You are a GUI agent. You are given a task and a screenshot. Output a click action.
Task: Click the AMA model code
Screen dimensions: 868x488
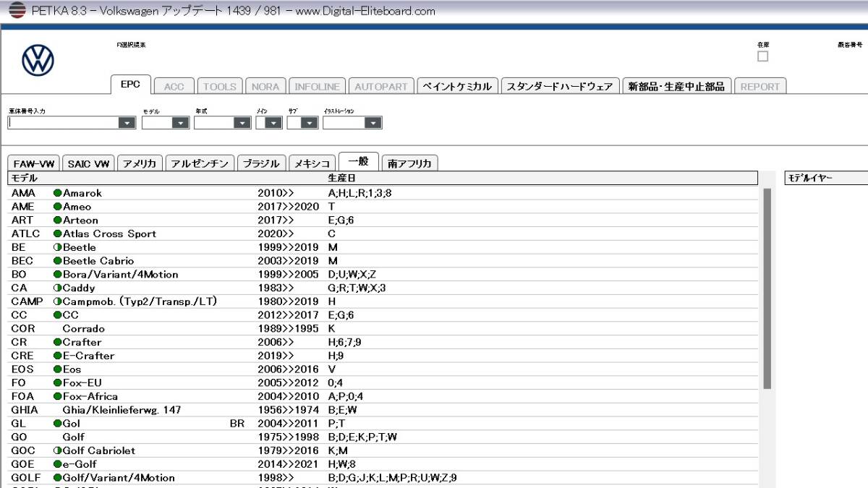pyautogui.click(x=22, y=193)
